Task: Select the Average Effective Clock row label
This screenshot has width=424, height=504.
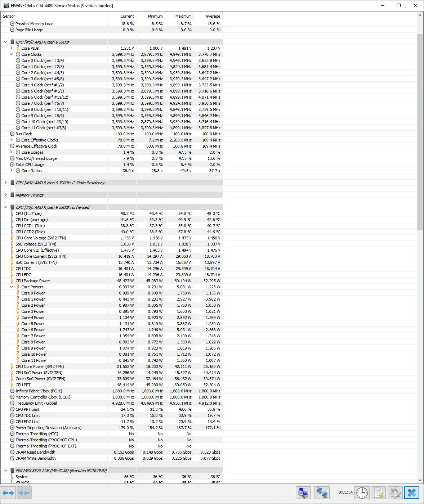Action: (36, 146)
